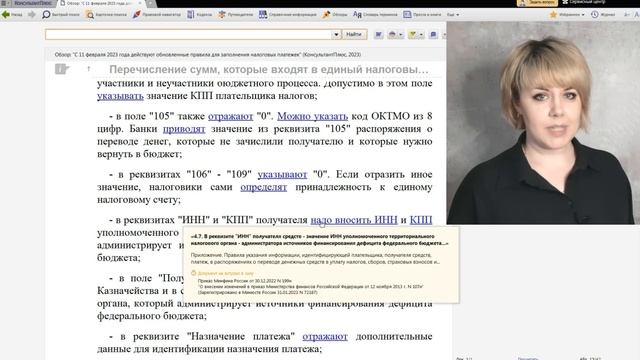Screen dimensions: 640x360
Task: Expand the search history dropdown arrow
Action: (x=336, y=35)
